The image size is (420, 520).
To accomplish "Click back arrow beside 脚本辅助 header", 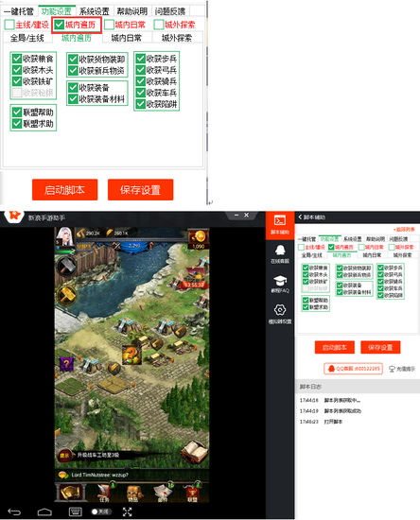I will coord(300,217).
